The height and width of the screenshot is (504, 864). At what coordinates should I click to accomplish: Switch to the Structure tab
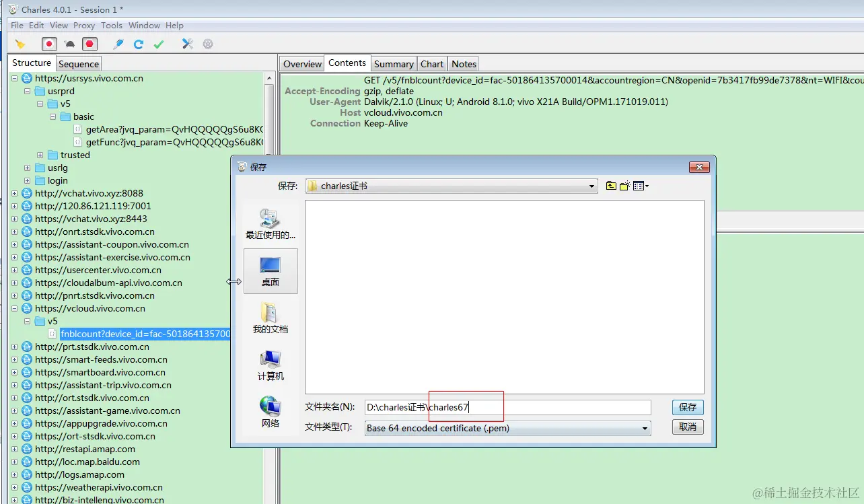(x=32, y=63)
